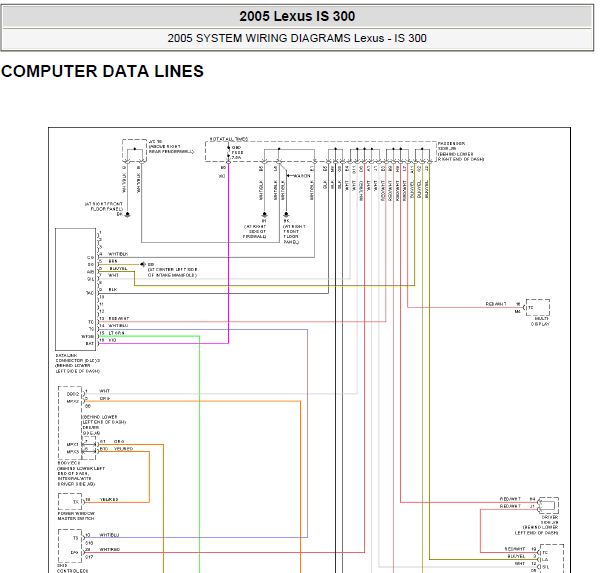Click the "HOT AT ALL TIMES" label
Image resolution: width=600 pixels, height=573 pixels.
tap(229, 139)
